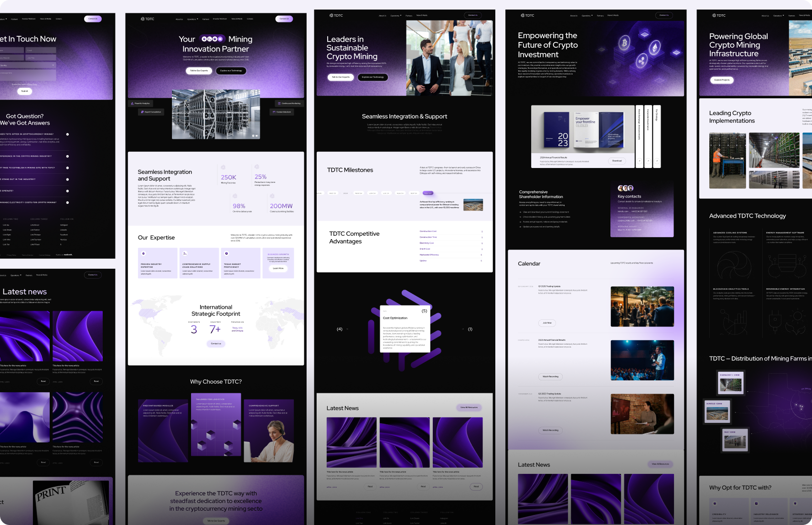Expand the O&M Cost advantage row
Screen dimensions: 812x525
(451, 249)
